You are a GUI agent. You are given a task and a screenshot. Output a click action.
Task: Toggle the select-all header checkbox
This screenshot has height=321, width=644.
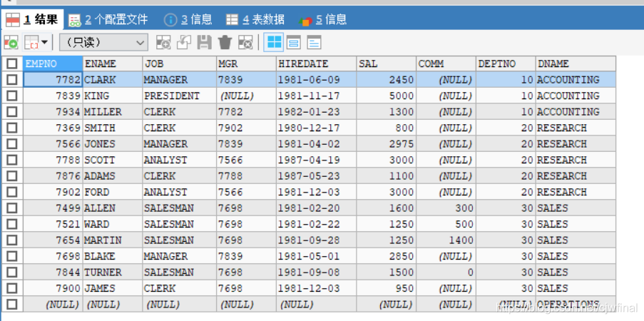point(12,63)
